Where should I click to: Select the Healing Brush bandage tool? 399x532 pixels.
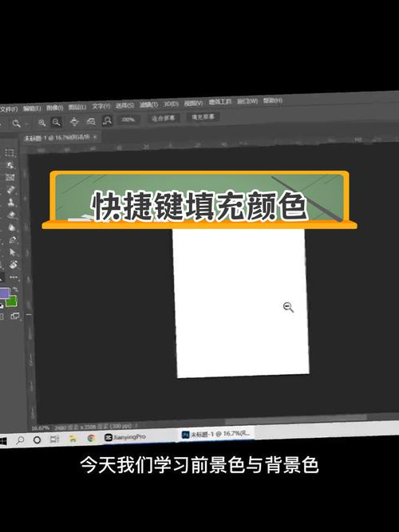(x=11, y=190)
